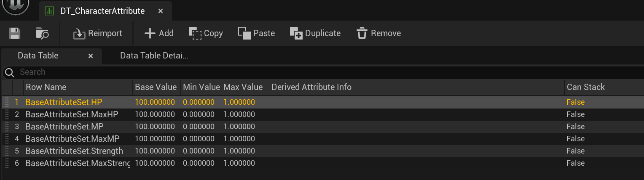This screenshot has width=644, height=180.
Task: Select the BaseAttributeSet.Strength row
Action: pos(74,151)
